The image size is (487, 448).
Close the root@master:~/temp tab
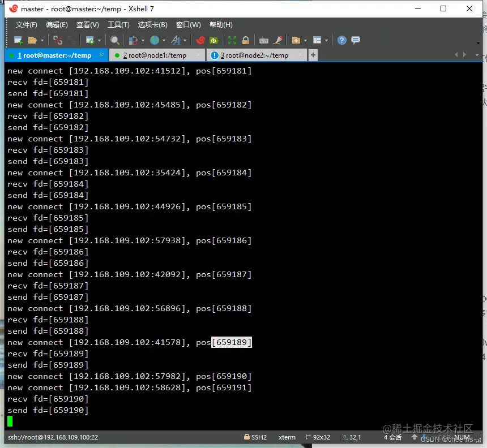pos(101,55)
